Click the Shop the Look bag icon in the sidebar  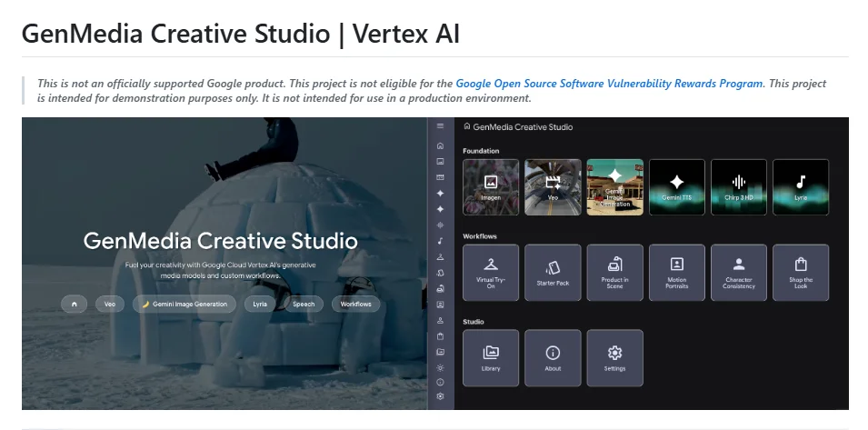(x=440, y=336)
